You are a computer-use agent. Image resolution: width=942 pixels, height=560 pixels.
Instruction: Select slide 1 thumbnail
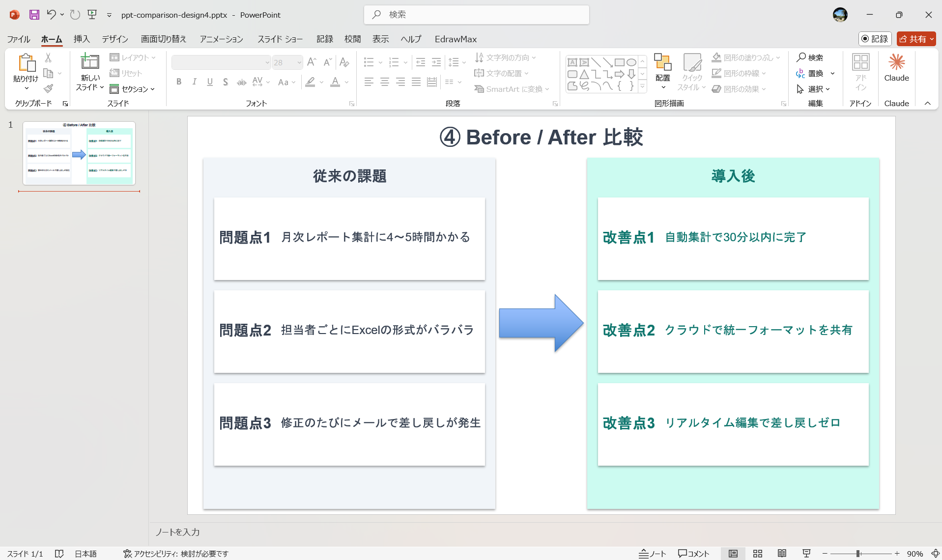(x=79, y=153)
